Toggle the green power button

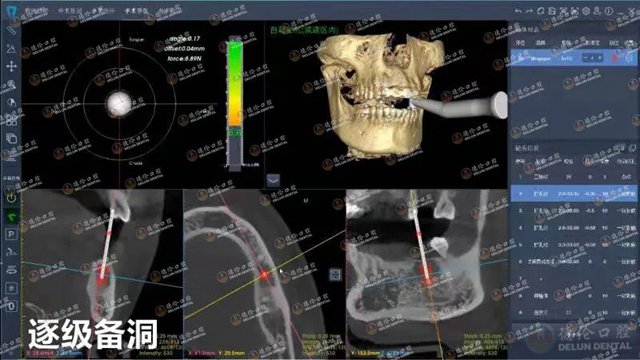[11, 198]
